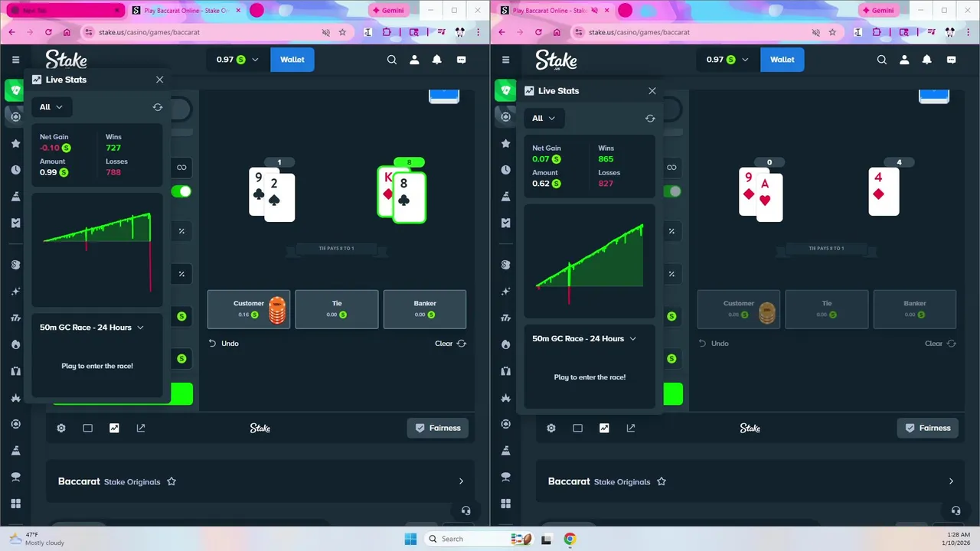Open notifications bell in right Stake window
Screen dimensions: 980x551
tap(927, 60)
